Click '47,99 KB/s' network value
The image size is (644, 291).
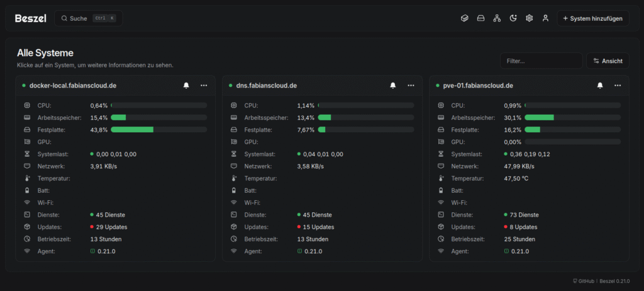tap(519, 166)
